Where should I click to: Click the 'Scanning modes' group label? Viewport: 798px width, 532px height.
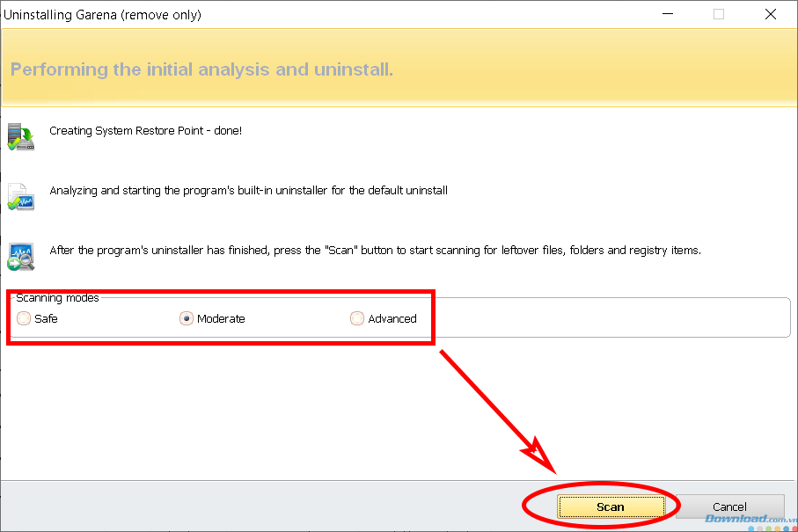point(57,297)
